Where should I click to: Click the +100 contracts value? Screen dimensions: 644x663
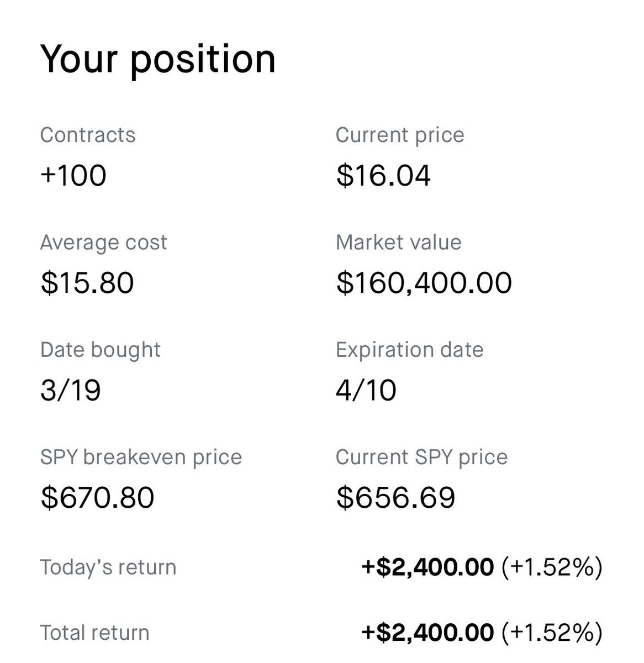[x=73, y=176]
